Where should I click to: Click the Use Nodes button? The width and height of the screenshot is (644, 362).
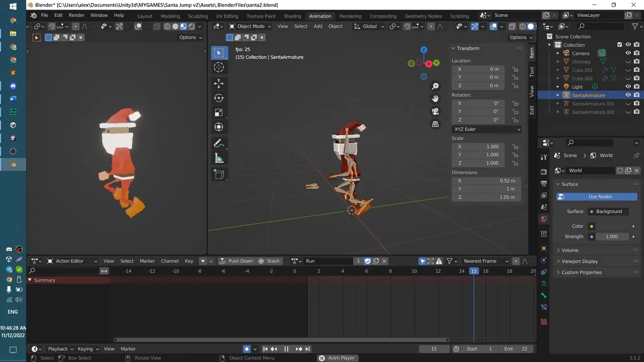597,197
